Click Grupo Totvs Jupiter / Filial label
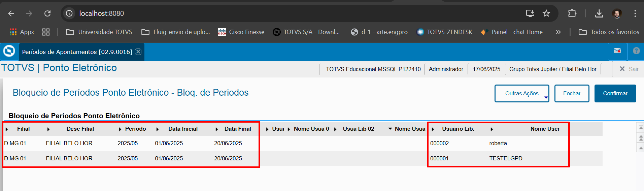Screen dimensions: 644x191 (x=553, y=69)
